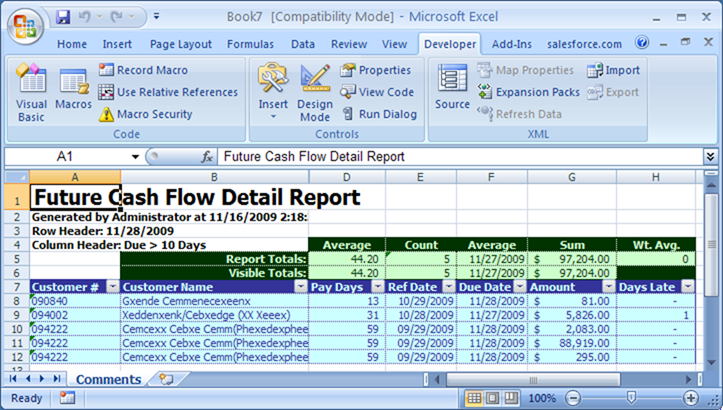723x410 pixels.
Task: Click the 100% zoom level
Action: (542, 398)
